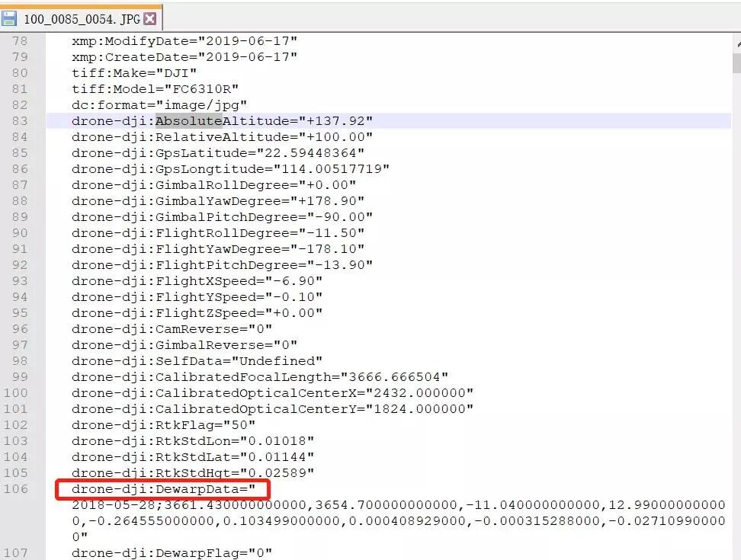Screen dimensions: 741x560
Task: Click the CalibratedOpticalCenterY="1824.000000" line
Action: tap(272, 409)
